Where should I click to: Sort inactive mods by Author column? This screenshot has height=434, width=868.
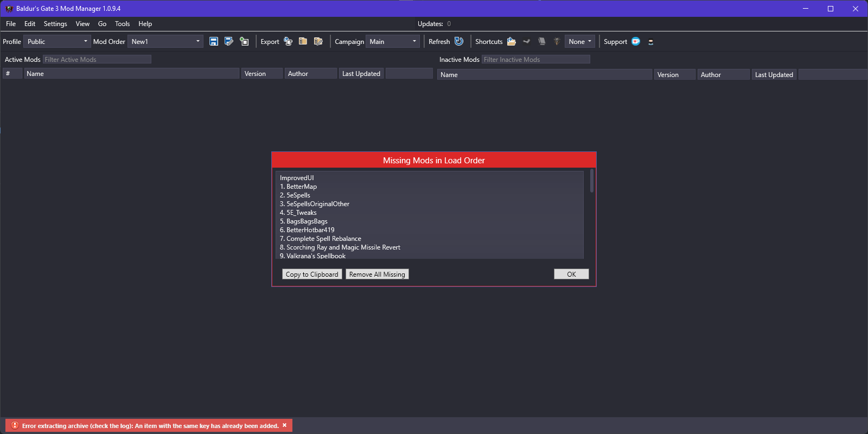pyautogui.click(x=724, y=74)
